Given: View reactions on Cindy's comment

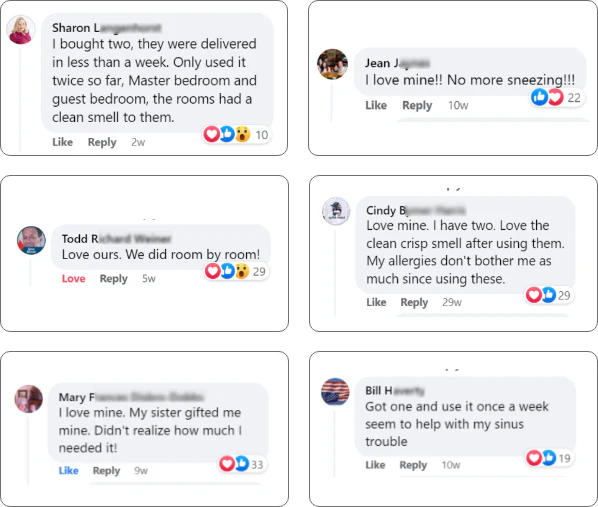Looking at the screenshot, I should (548, 295).
